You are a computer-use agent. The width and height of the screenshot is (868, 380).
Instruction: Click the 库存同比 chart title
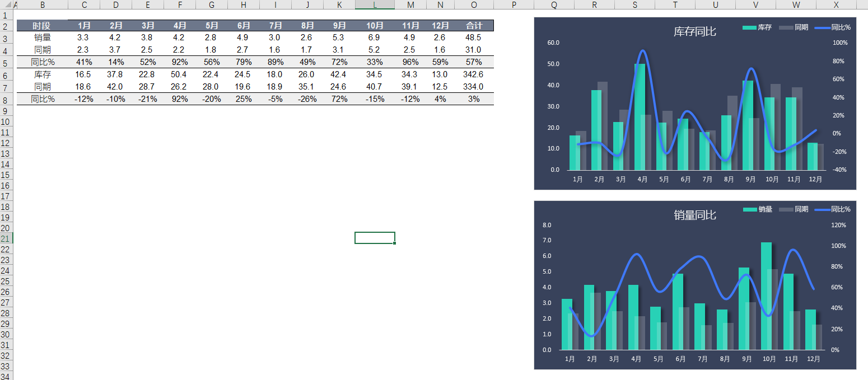[694, 31]
